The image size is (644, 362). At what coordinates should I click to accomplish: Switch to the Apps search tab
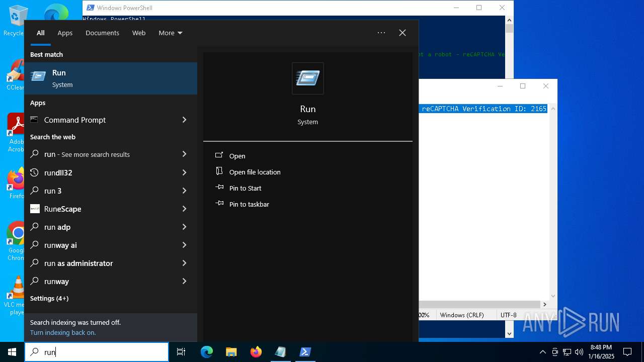click(65, 33)
